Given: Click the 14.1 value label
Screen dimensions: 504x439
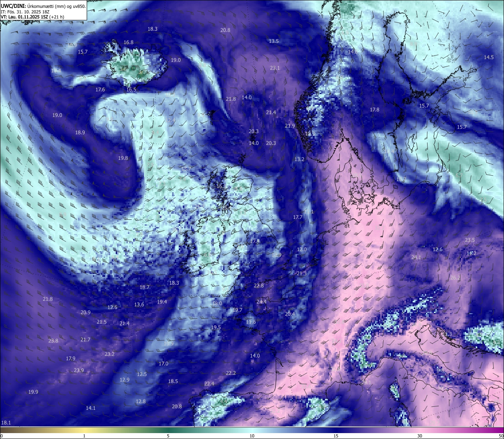Looking at the screenshot, I should coord(91,408).
